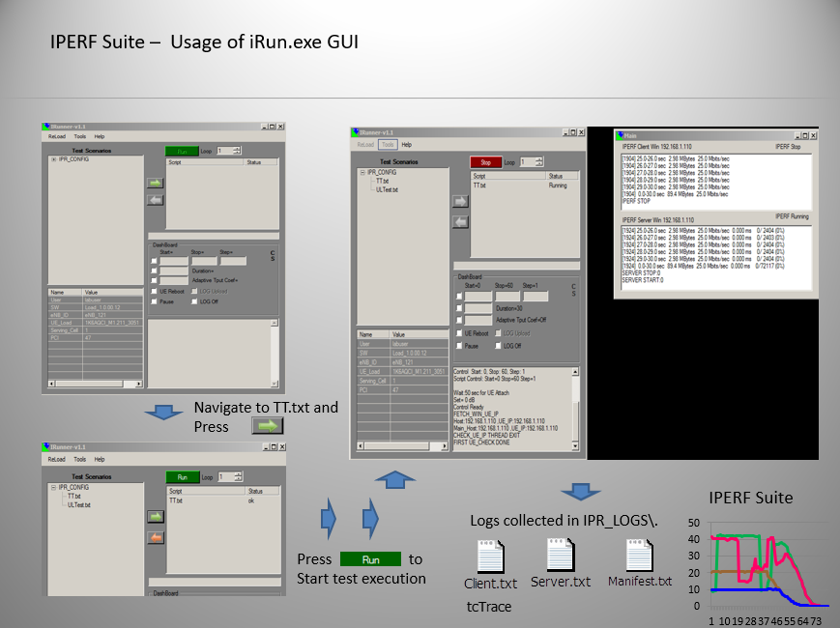Click the green add-script arrow beside the collapsed IPR_CONFIG tree
This screenshot has height=628, width=840.
point(156,182)
